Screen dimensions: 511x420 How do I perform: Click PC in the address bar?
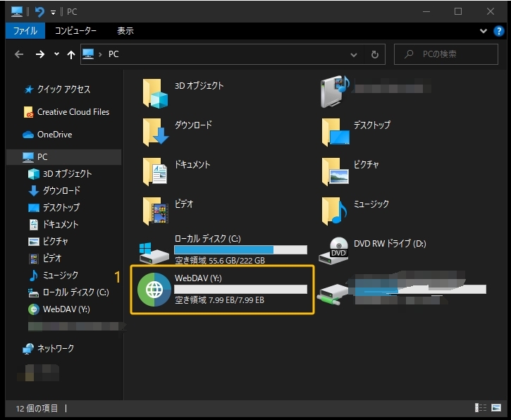click(x=113, y=54)
